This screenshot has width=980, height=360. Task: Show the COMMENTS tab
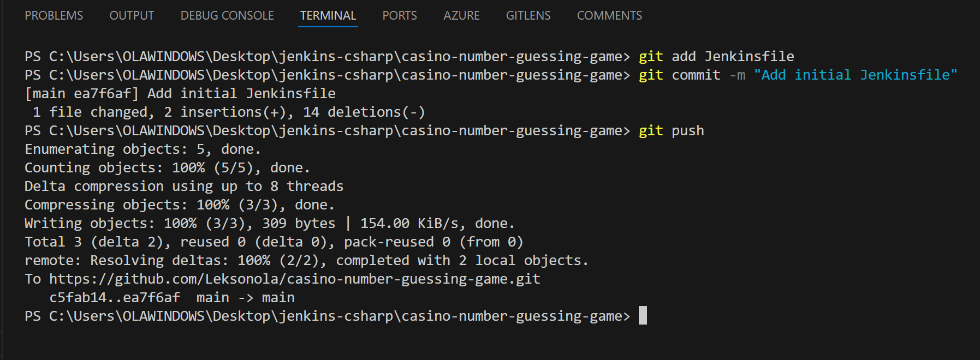609,15
